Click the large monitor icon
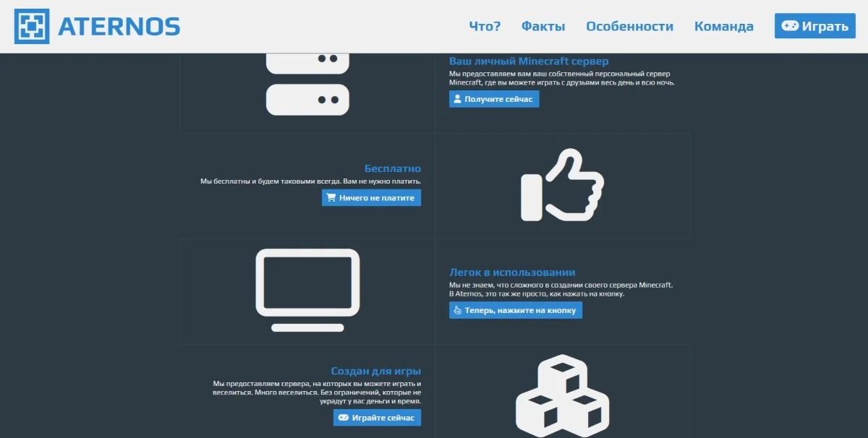This screenshot has width=868, height=438. point(308,291)
